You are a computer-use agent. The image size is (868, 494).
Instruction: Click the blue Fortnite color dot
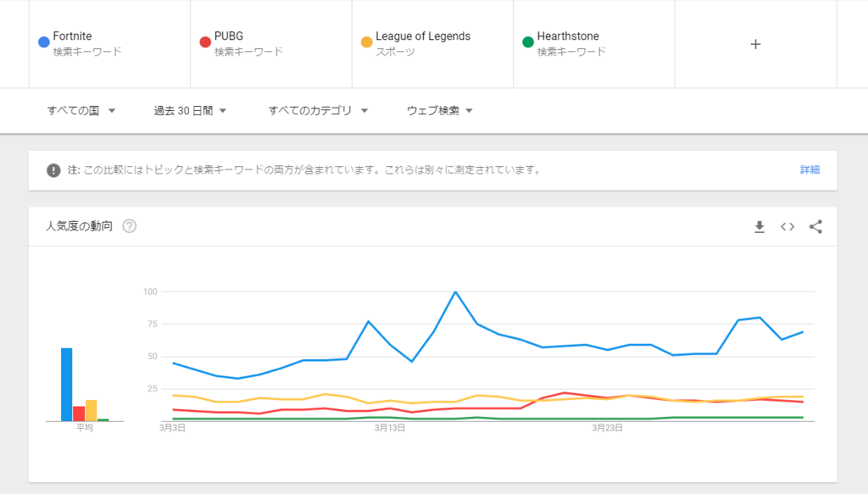coord(44,42)
